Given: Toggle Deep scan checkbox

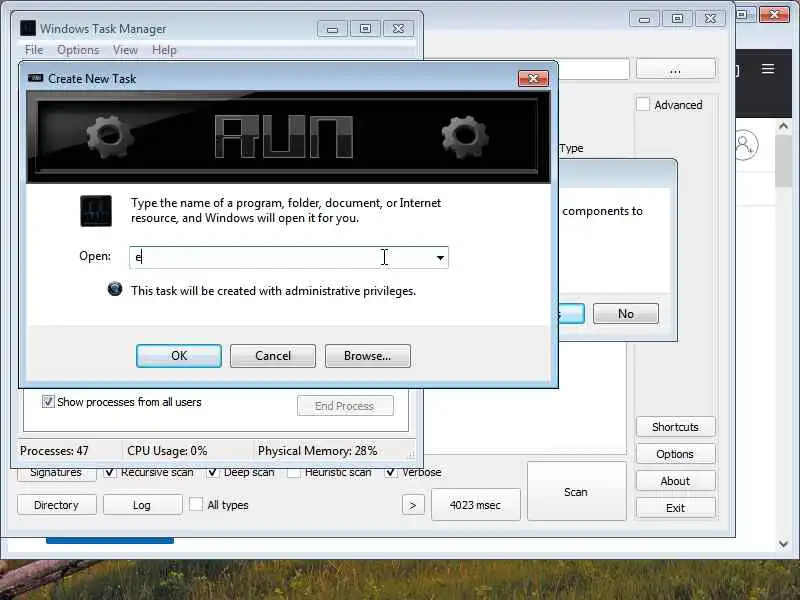Looking at the screenshot, I should [x=213, y=473].
